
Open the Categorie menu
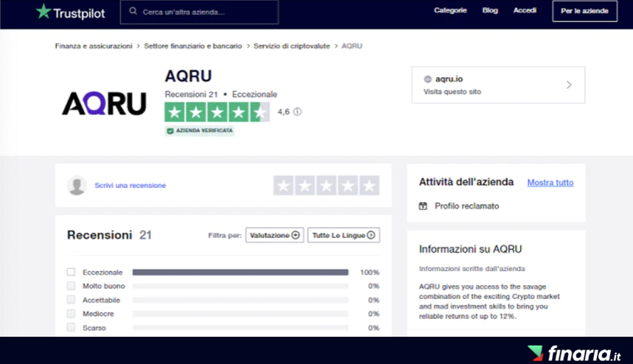[450, 10]
